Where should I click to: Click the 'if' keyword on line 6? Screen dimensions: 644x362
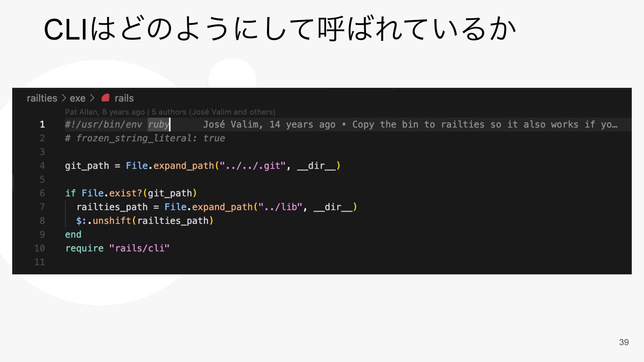[x=70, y=193]
